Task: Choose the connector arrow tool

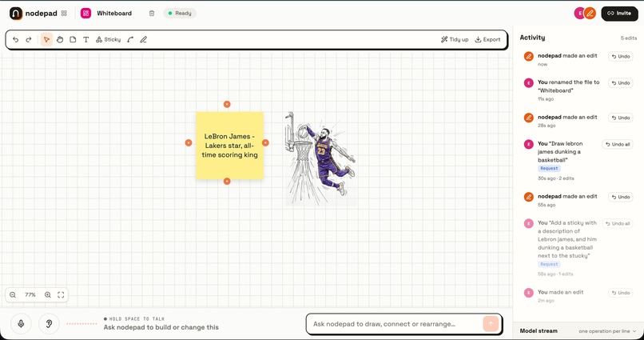Action: point(130,39)
